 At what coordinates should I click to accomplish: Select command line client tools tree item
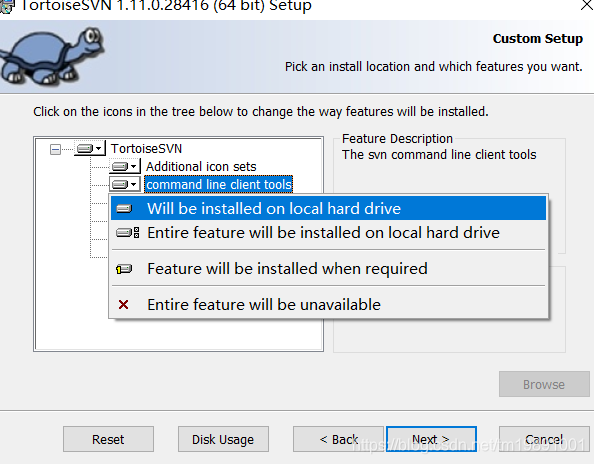tap(219, 184)
